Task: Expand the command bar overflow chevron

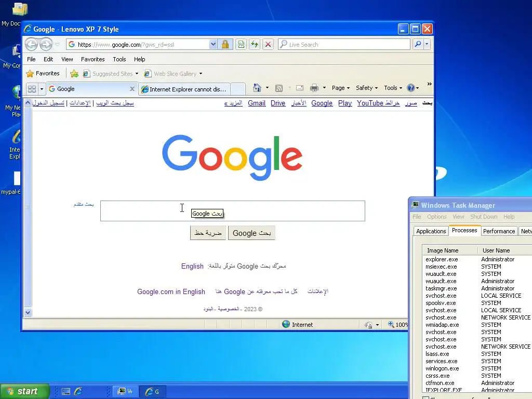Action: (429, 84)
